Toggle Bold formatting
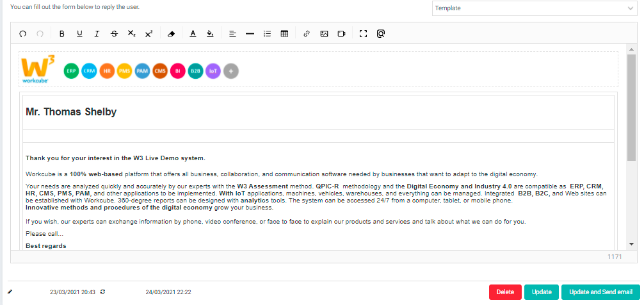 click(62, 34)
